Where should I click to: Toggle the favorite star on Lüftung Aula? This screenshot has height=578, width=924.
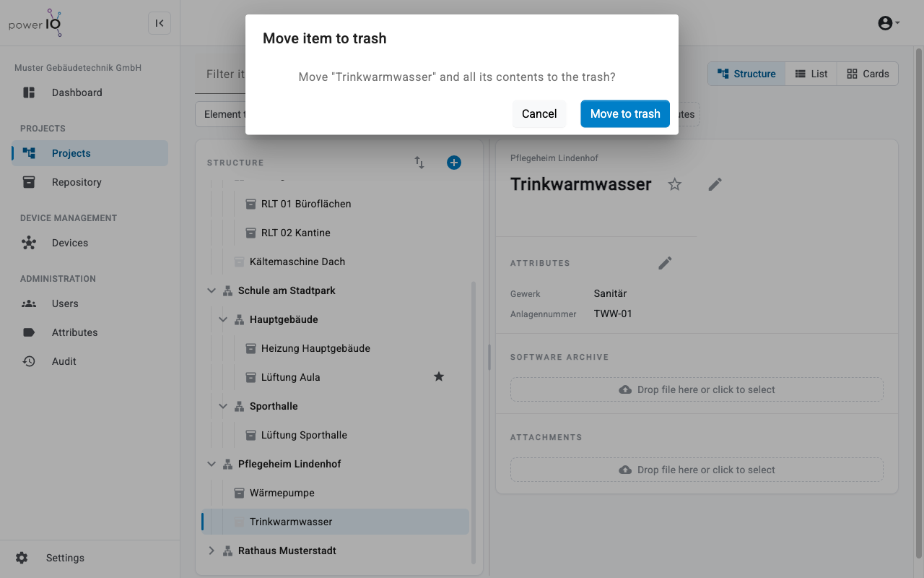(439, 376)
